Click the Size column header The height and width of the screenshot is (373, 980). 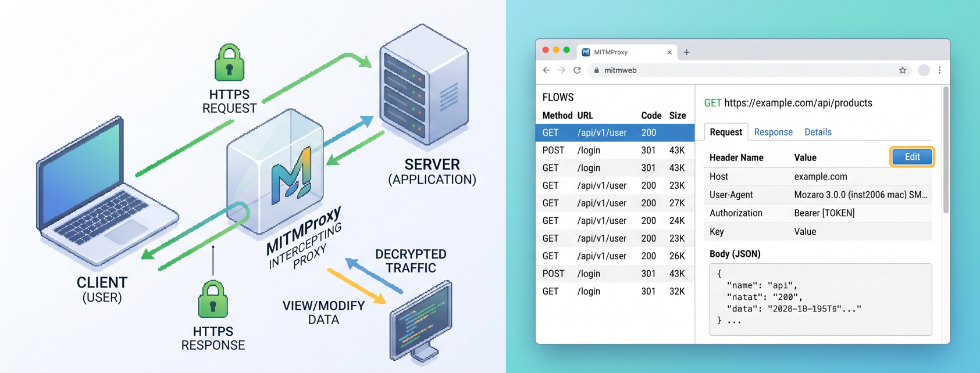pos(677,116)
